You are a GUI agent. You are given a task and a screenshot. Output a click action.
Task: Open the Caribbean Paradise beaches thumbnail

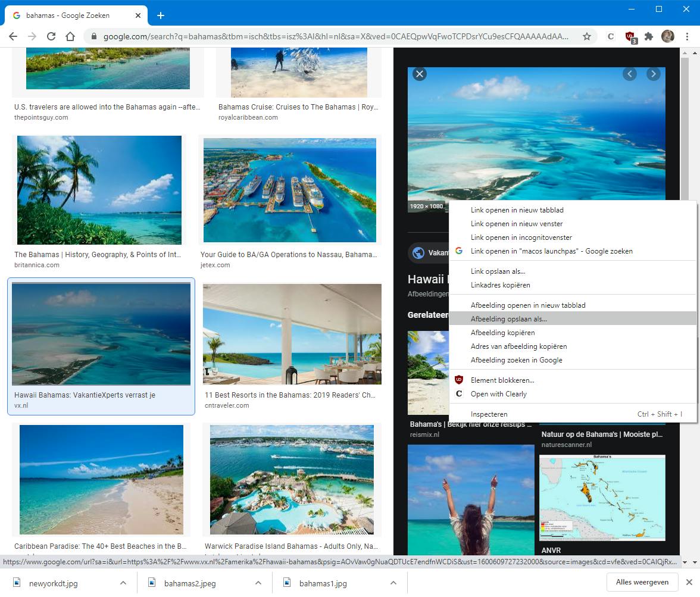(101, 480)
